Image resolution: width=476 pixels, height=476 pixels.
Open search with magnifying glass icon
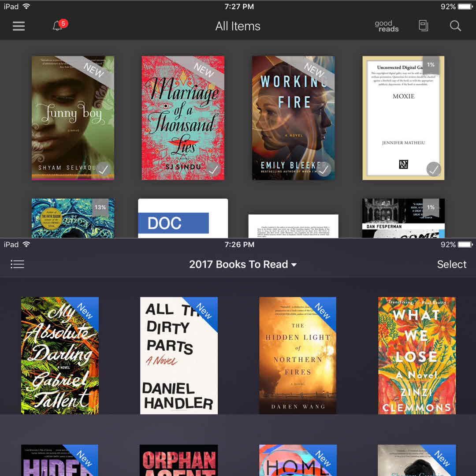[x=455, y=26]
